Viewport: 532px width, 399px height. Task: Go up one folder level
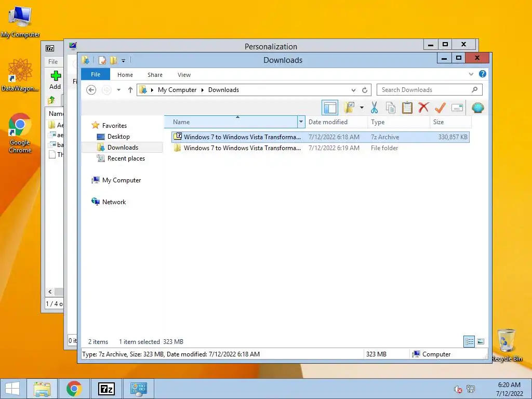click(130, 90)
